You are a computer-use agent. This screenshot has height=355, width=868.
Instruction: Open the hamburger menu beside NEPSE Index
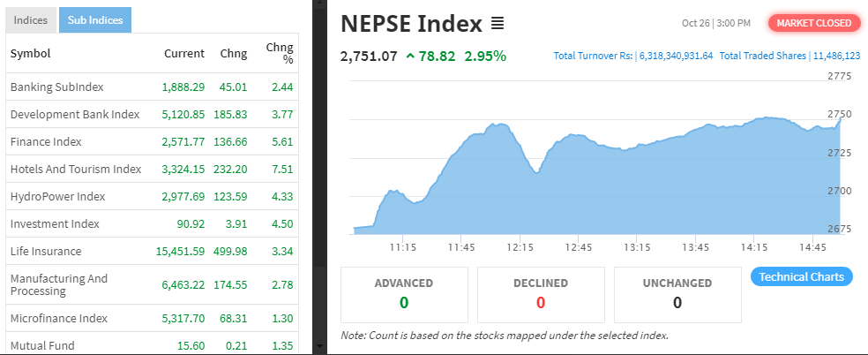(x=498, y=24)
